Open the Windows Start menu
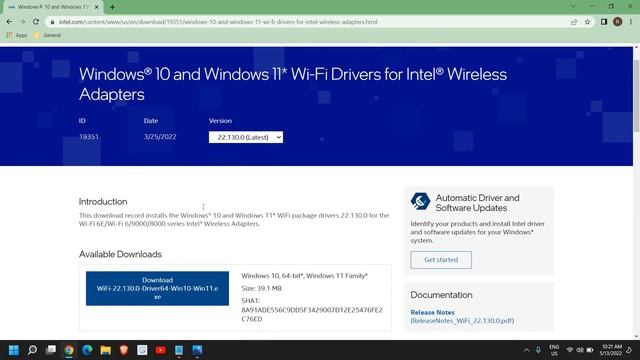This screenshot has width=640, height=360. (x=13, y=350)
